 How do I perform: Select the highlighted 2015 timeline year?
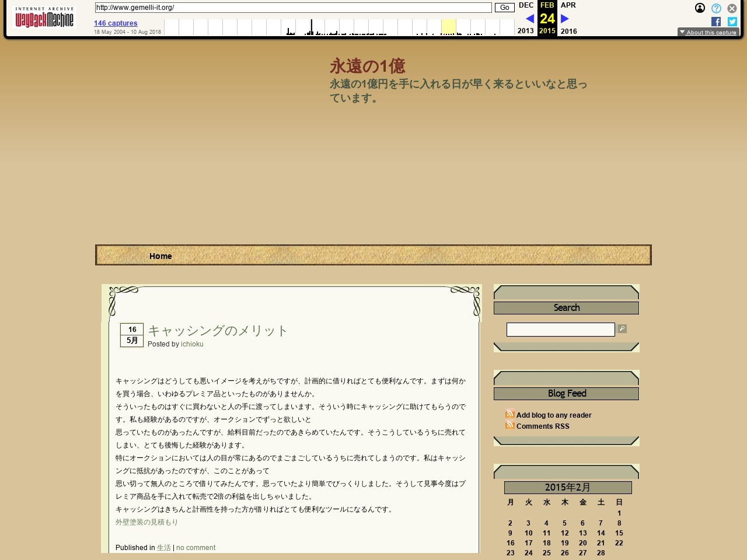(x=448, y=27)
